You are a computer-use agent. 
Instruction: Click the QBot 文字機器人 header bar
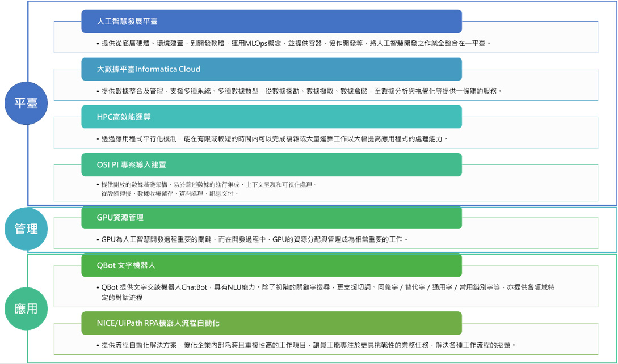click(x=272, y=265)
